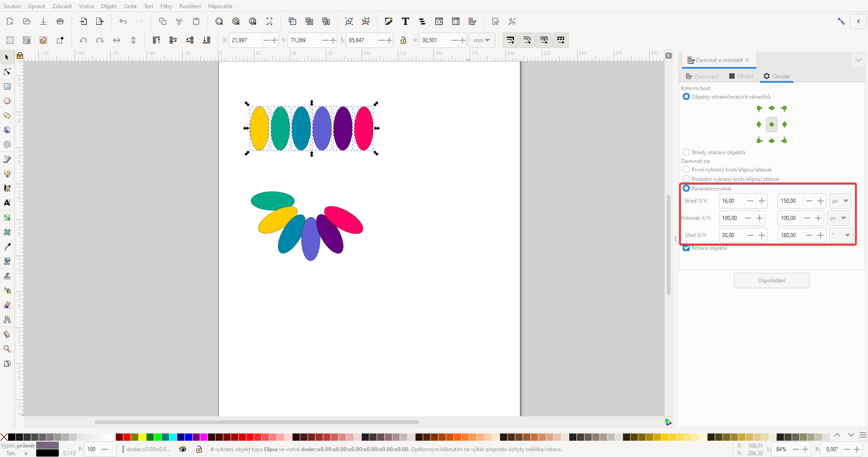Open the Filtry menu
Screen dimensions: 868x457
[166, 6]
